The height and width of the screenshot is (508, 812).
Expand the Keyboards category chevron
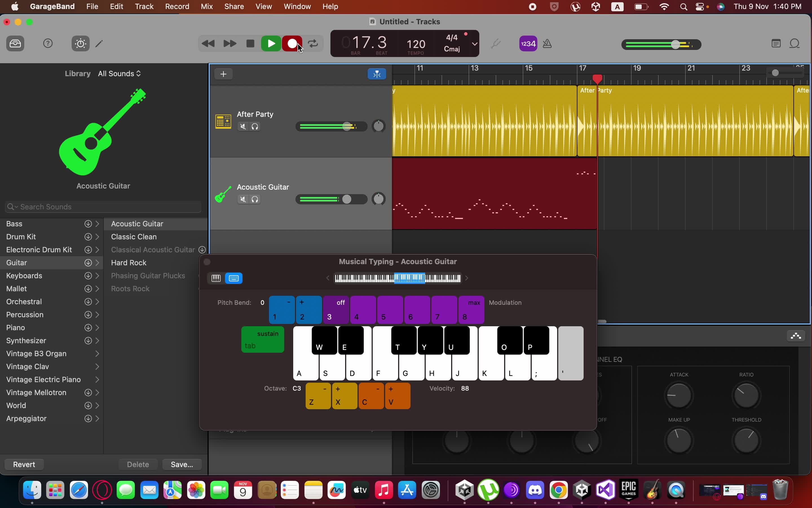[x=97, y=276]
